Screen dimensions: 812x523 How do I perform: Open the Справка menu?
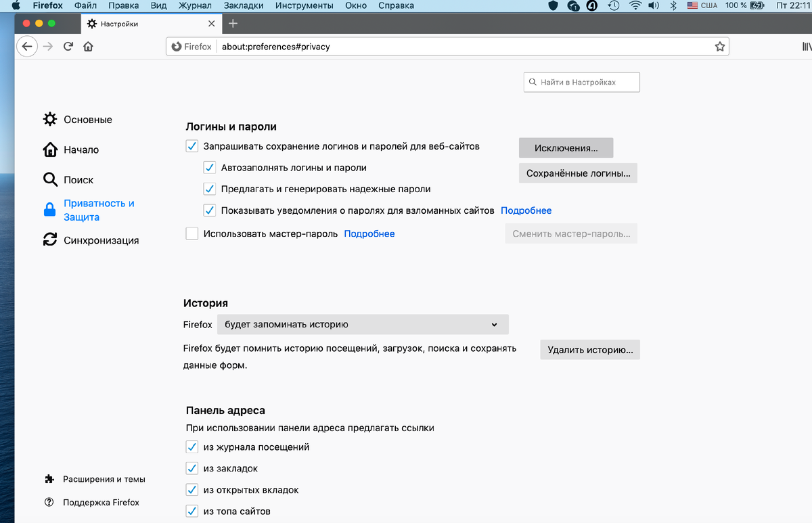(x=397, y=5)
